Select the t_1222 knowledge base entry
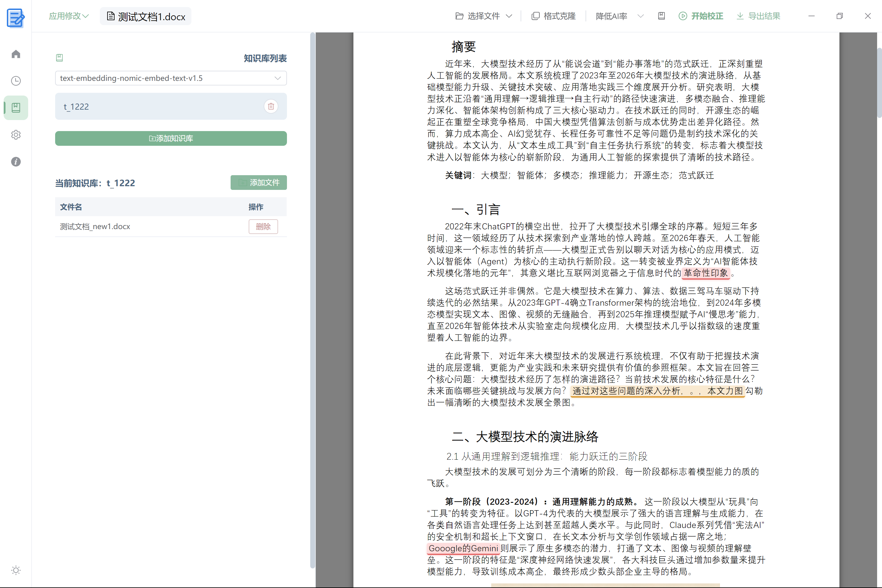 click(171, 107)
